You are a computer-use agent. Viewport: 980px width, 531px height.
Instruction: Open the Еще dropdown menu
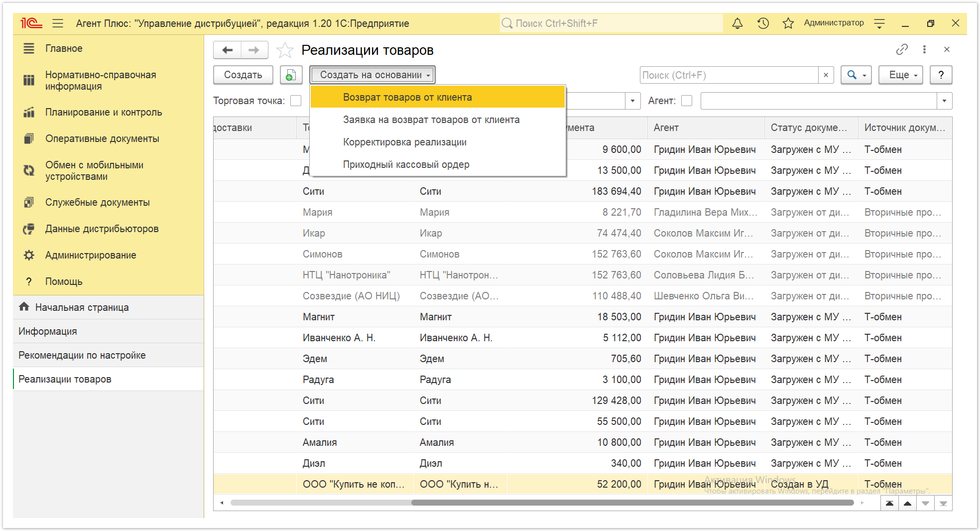tap(901, 75)
